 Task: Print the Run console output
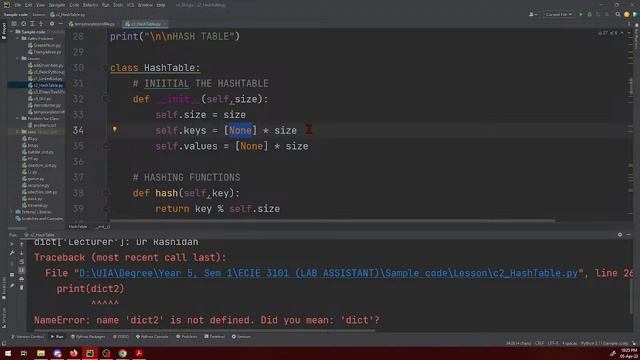pos(22,279)
